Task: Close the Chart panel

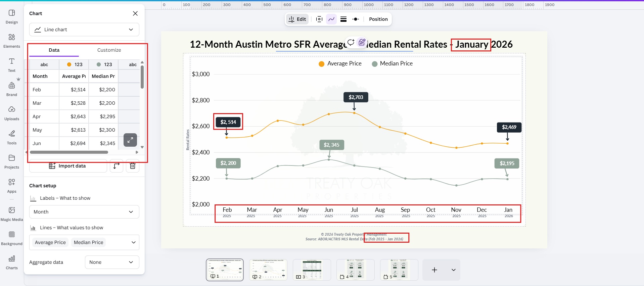Action: pos(135,13)
